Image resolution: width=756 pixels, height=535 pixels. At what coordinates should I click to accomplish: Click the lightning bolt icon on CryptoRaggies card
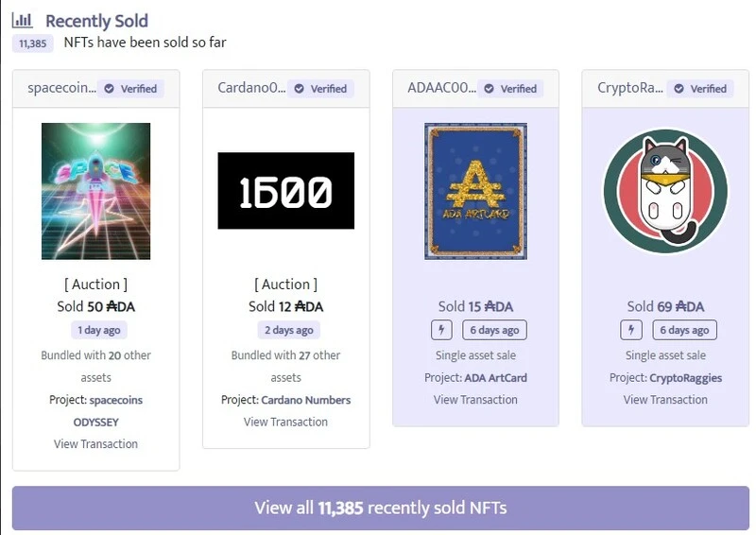[631, 330]
